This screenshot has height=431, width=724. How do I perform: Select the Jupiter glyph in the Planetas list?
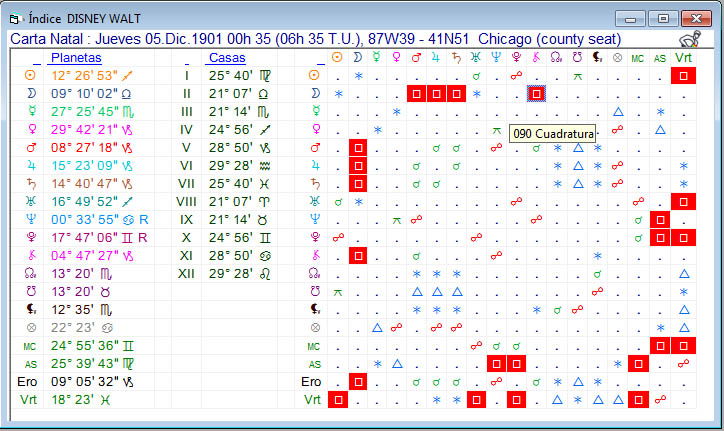point(31,165)
